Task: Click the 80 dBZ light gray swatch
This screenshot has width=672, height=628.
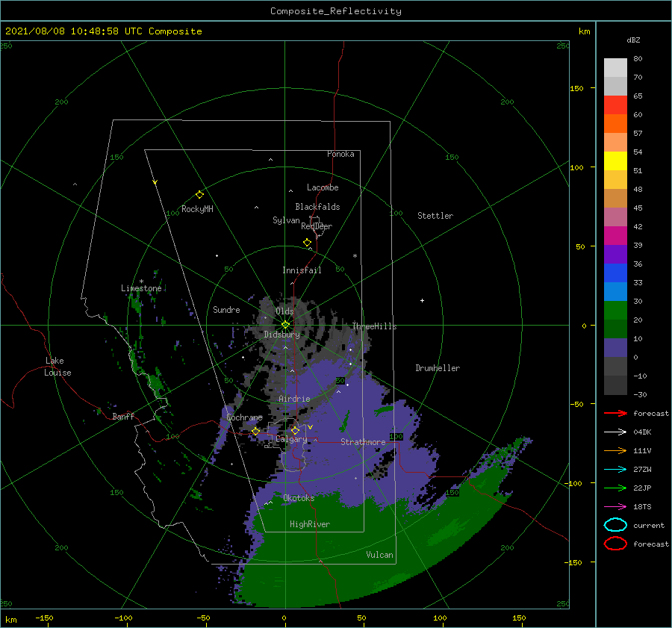Action: pyautogui.click(x=615, y=68)
